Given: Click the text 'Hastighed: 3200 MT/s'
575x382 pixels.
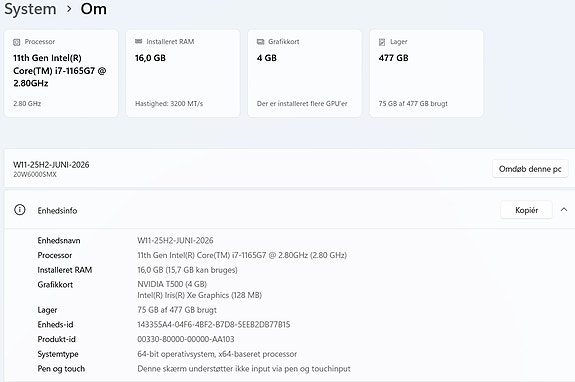Looking at the screenshot, I should 169,104.
